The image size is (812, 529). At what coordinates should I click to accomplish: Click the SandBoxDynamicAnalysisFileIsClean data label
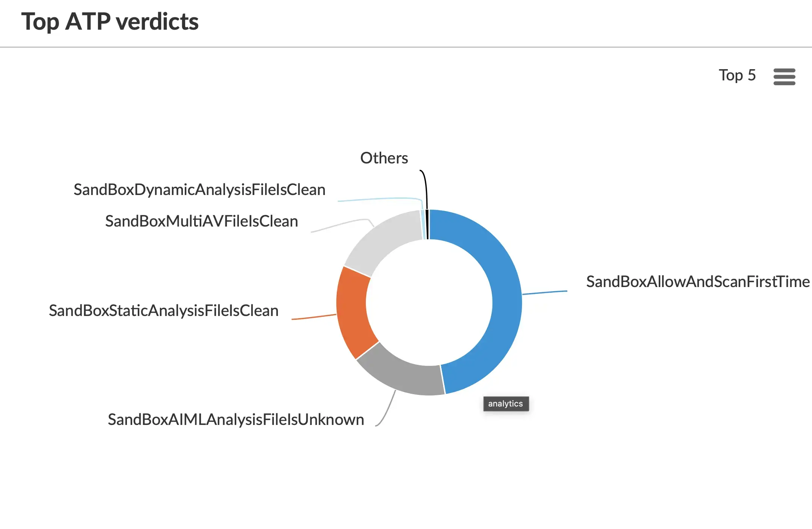pos(199,190)
